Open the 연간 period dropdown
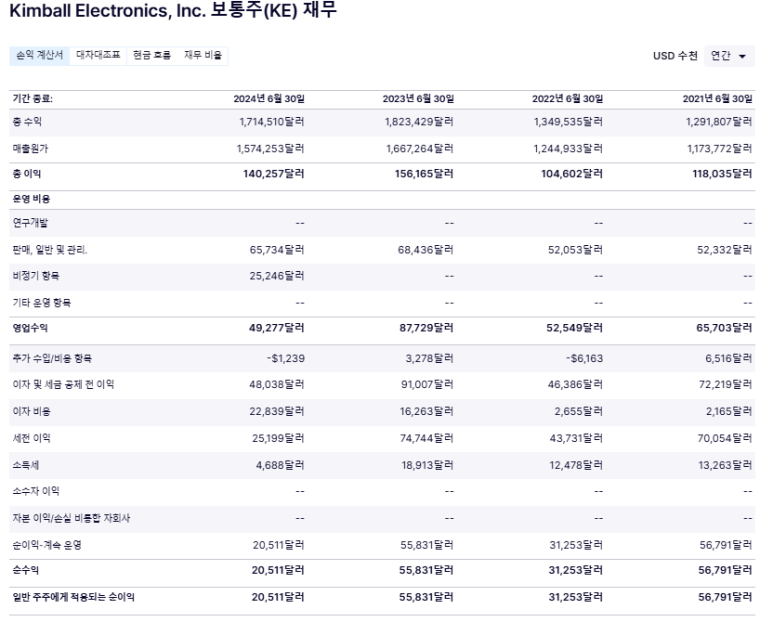This screenshot has height=622, width=773. (729, 56)
